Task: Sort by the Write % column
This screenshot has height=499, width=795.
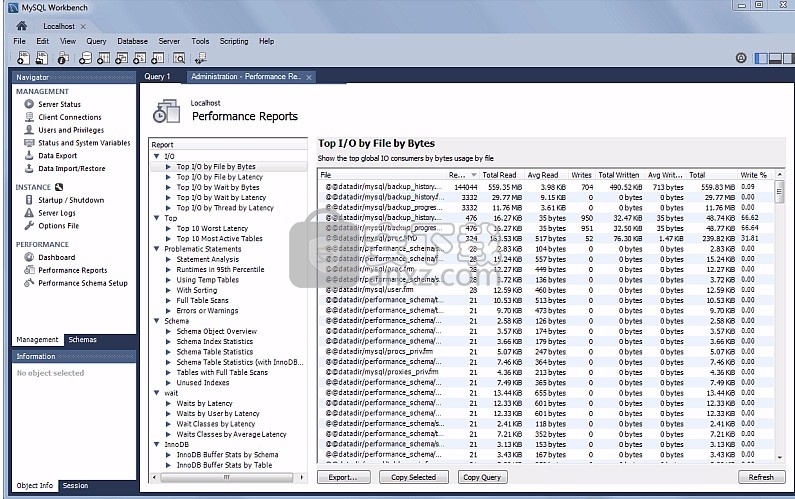Action: (753, 175)
